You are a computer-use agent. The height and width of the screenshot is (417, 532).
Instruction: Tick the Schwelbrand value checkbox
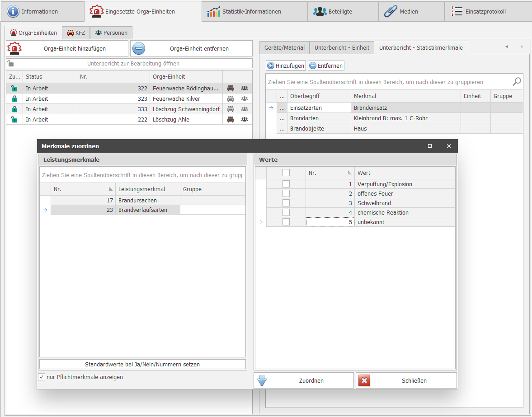coord(286,203)
